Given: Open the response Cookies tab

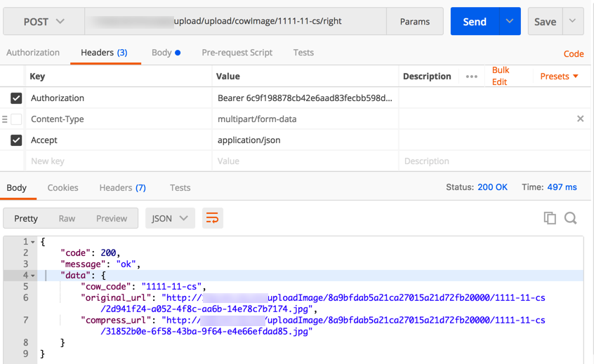Looking at the screenshot, I should pyautogui.click(x=62, y=188).
